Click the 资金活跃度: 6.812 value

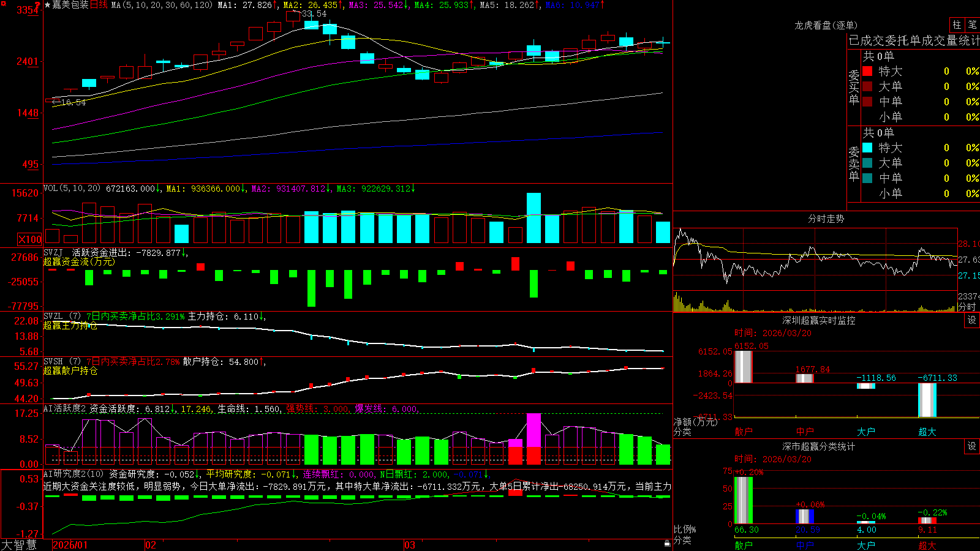[132, 409]
